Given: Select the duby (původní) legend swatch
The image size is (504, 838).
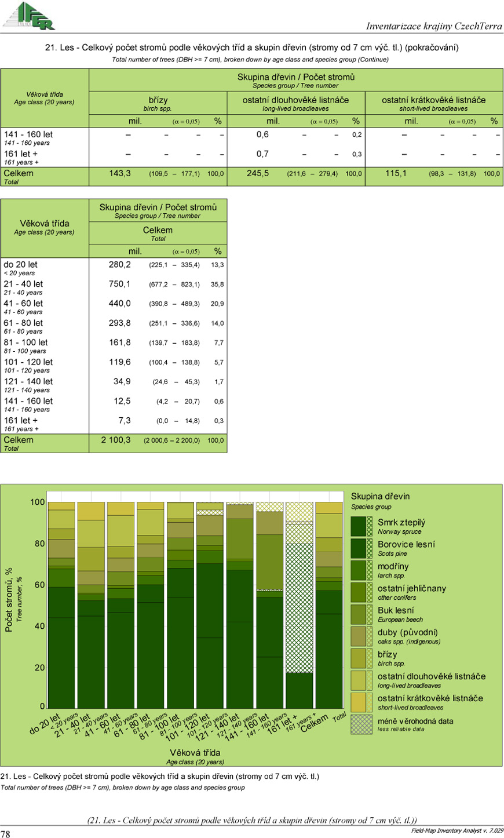Looking at the screenshot, I should point(361,636).
